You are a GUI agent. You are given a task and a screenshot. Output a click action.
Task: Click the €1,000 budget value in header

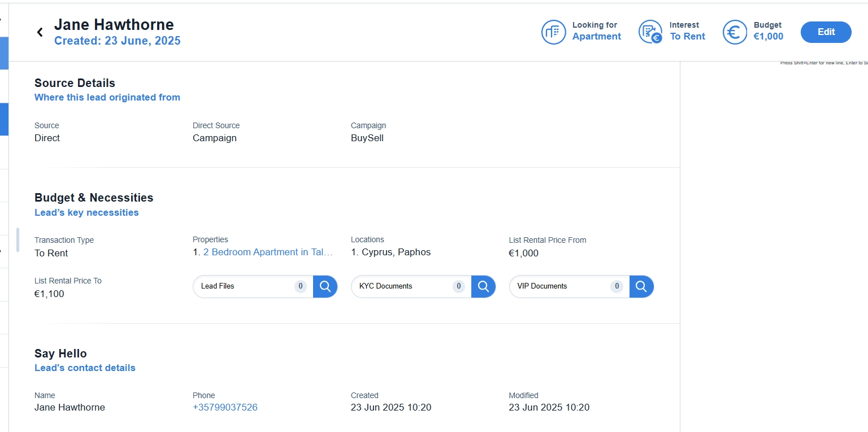tap(769, 37)
